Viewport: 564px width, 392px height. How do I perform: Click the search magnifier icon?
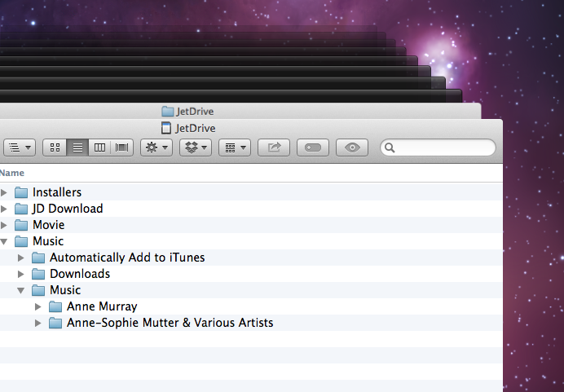[390, 148]
